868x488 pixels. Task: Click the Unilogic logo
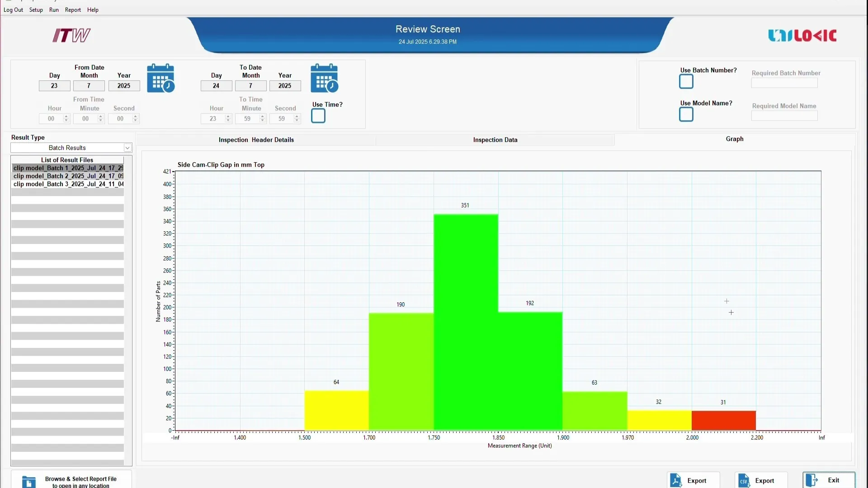[x=802, y=35]
